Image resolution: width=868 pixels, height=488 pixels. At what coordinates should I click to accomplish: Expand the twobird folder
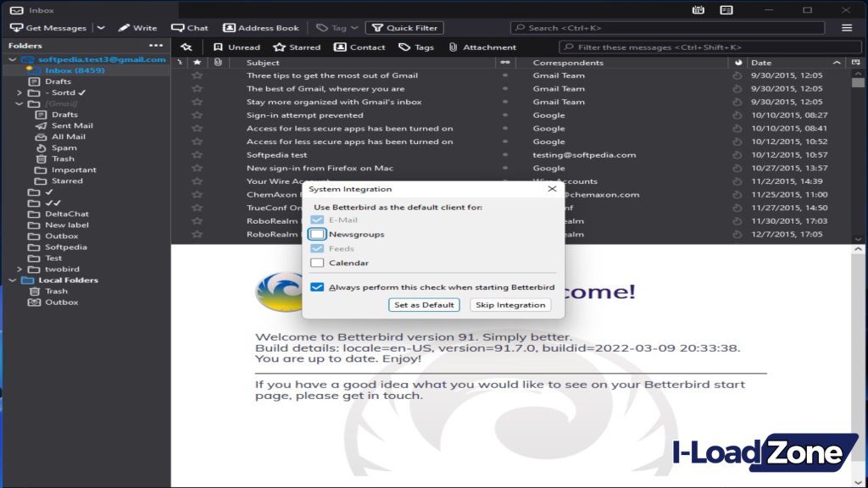[19, 269]
